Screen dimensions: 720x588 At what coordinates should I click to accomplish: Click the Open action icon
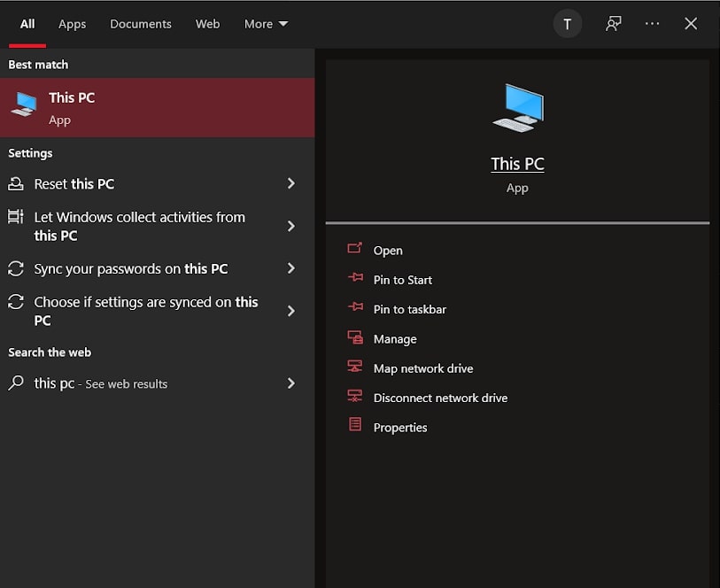[x=355, y=248]
